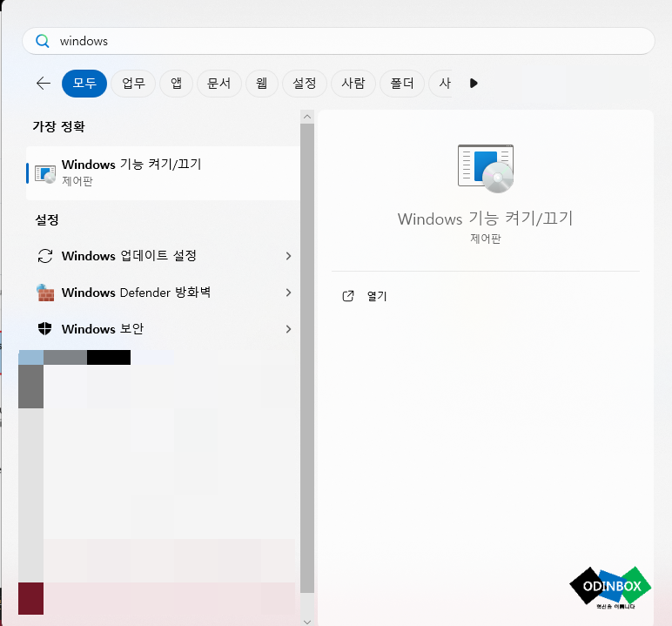Switch to the 폴더 filter tab

click(x=402, y=84)
